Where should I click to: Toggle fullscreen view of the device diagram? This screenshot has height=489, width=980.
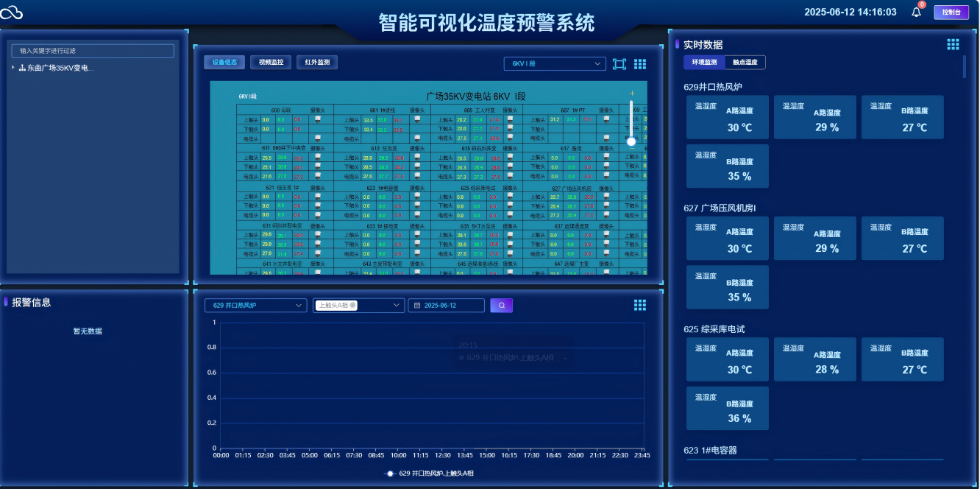point(619,64)
